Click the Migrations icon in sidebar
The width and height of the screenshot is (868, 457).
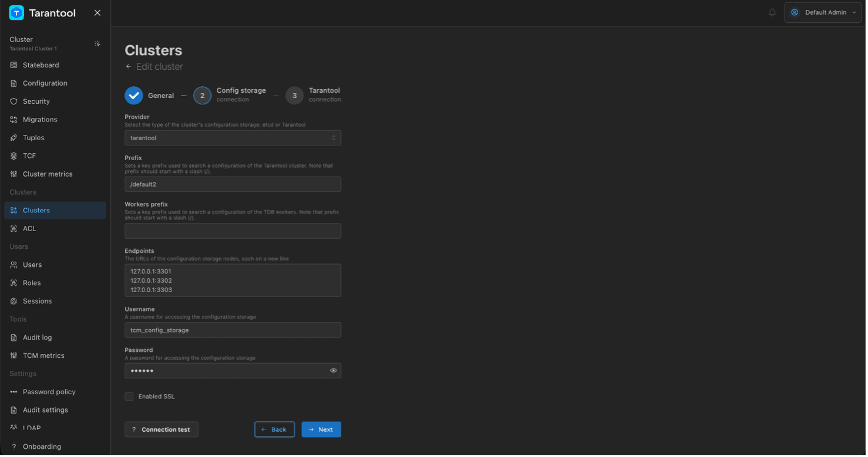coord(14,120)
